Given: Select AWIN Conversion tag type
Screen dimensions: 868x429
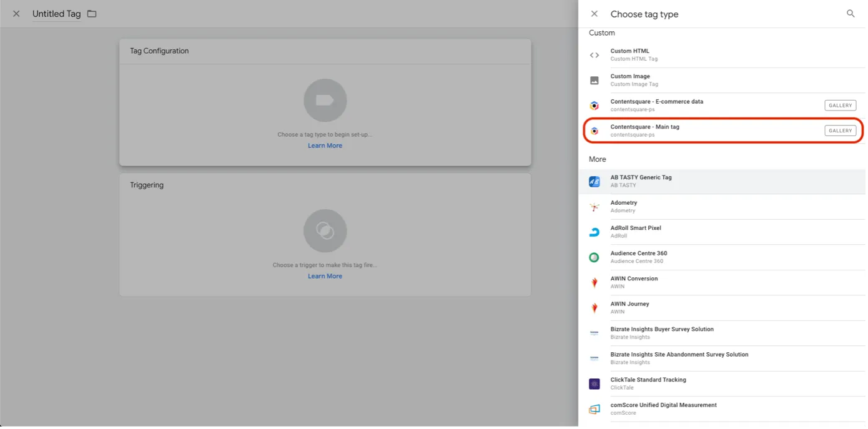Looking at the screenshot, I should click(634, 279).
